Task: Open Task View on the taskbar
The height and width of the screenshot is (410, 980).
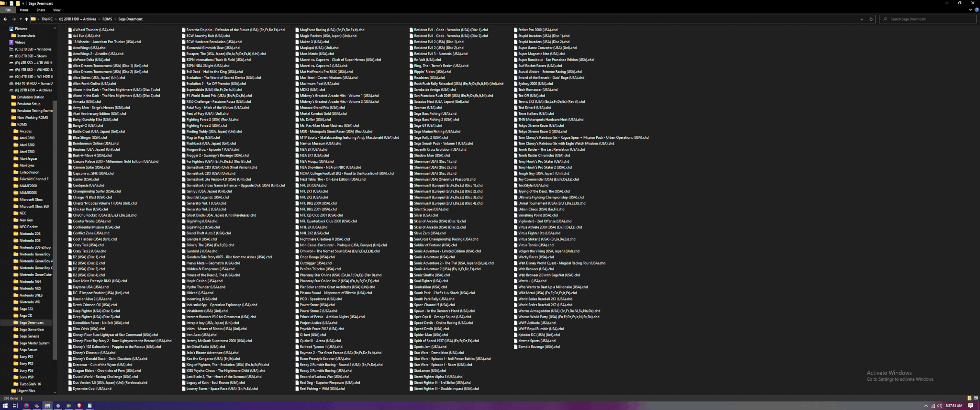Action: [x=15, y=406]
